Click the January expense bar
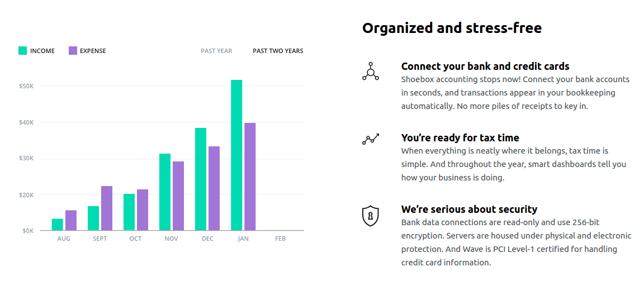Image resolution: width=644 pixels, height=281 pixels. (250, 177)
